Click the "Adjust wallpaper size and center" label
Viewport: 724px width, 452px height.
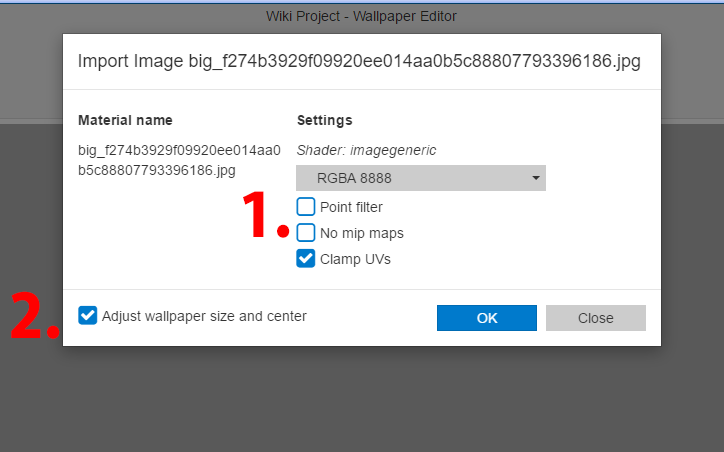coord(204,316)
